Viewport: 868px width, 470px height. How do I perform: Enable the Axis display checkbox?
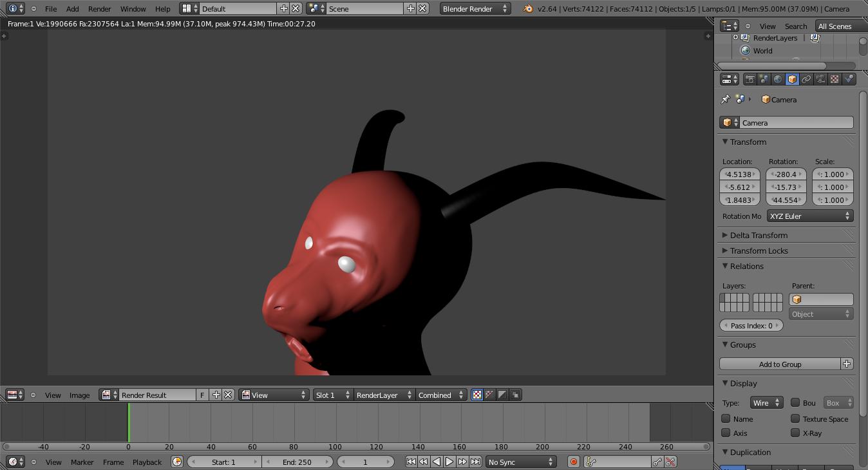(726, 433)
